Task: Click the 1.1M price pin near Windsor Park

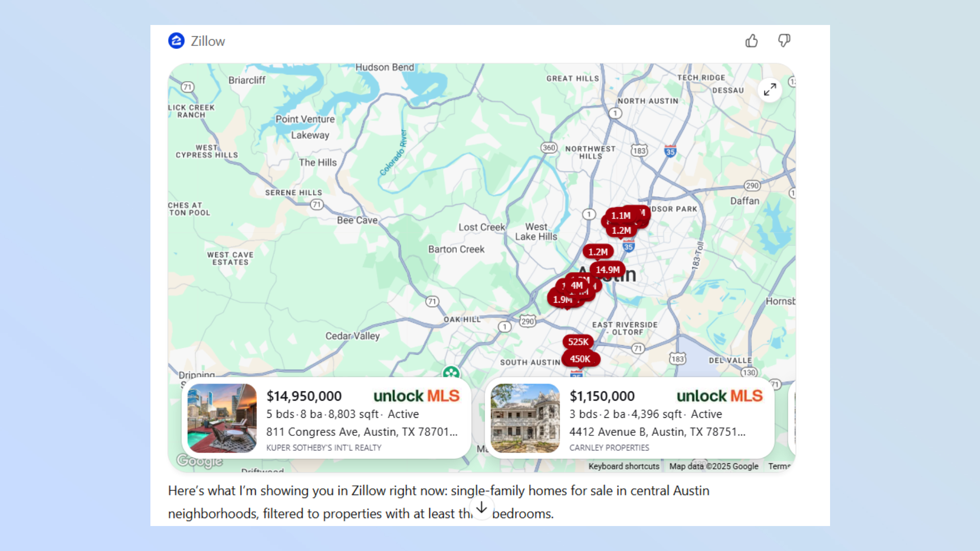Action: coord(621,215)
